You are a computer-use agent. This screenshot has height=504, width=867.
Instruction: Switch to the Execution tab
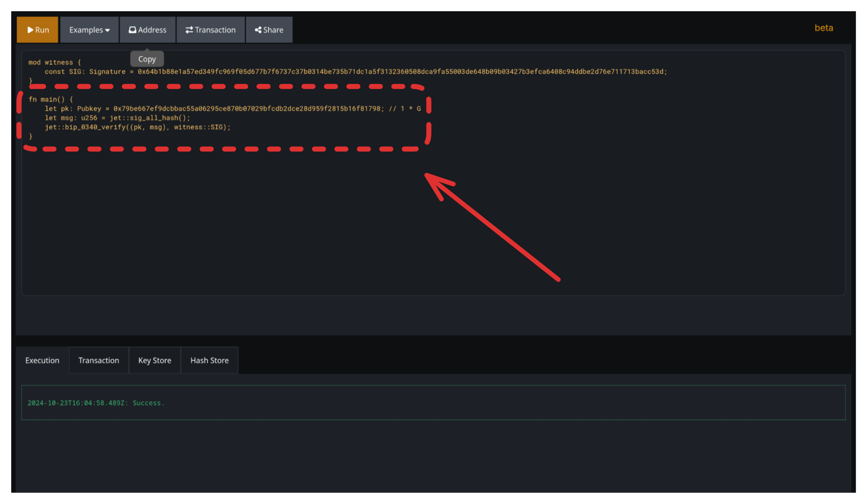coord(42,360)
